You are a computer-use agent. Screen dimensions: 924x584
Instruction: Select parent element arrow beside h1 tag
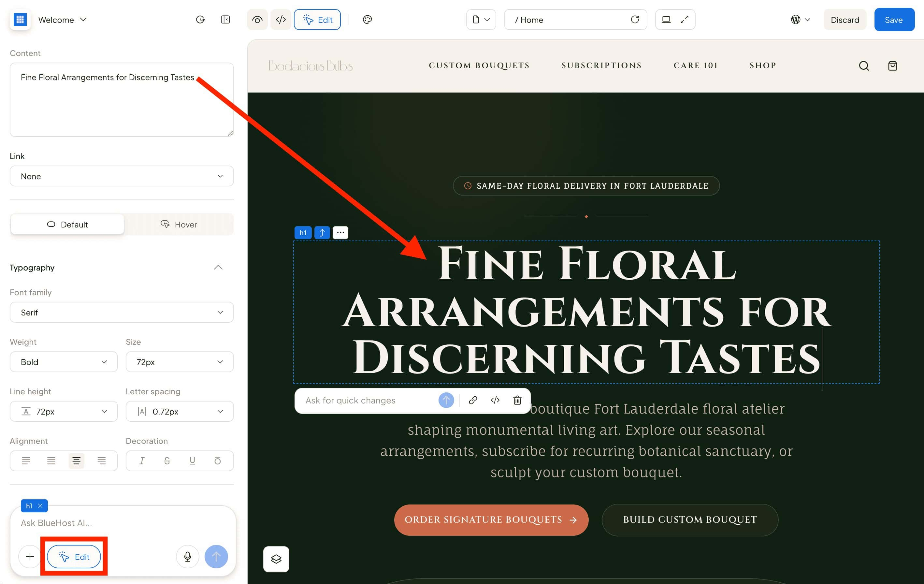322,233
